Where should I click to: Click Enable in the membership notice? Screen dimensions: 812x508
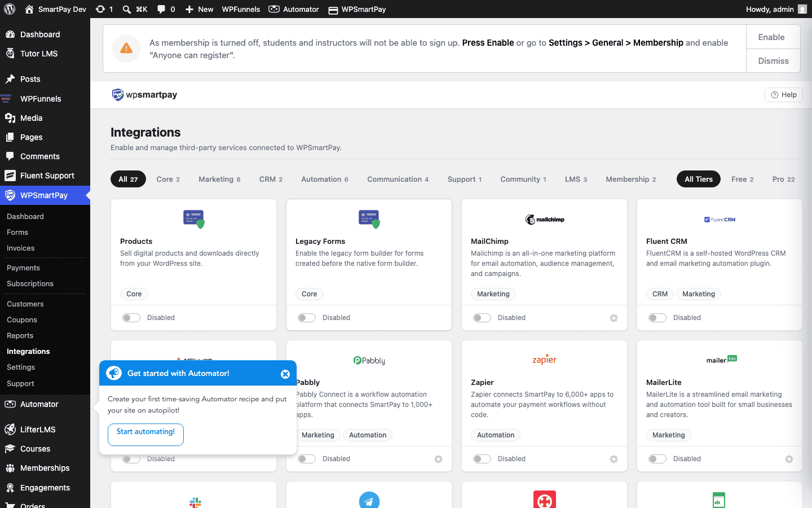[773, 37]
